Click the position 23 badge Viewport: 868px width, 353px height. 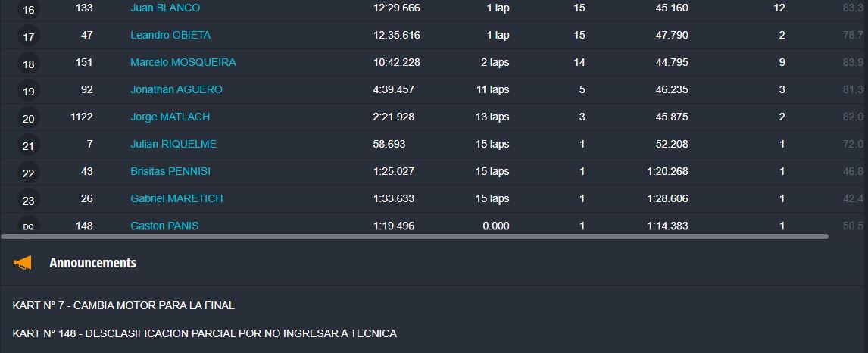(x=29, y=201)
